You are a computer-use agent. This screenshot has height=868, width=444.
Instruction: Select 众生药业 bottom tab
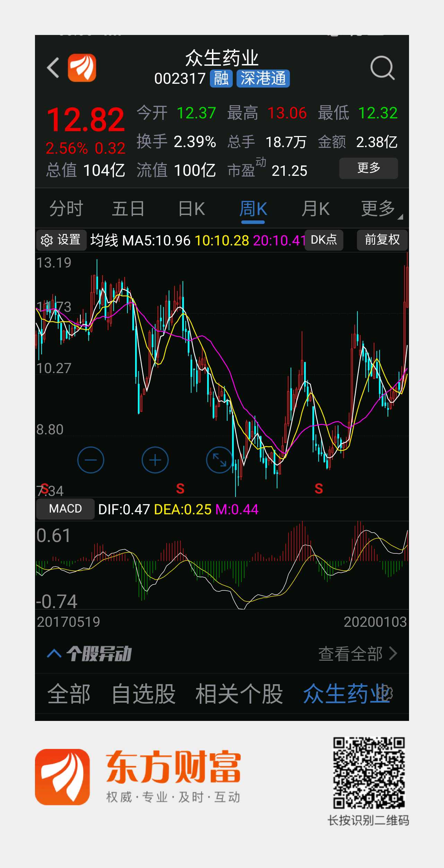point(346,694)
